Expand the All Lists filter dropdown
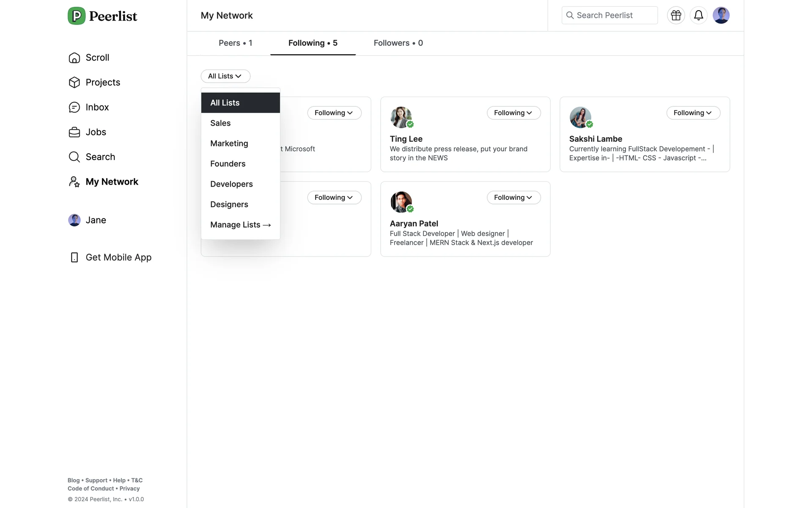Image resolution: width=812 pixels, height=508 pixels. 225,76
